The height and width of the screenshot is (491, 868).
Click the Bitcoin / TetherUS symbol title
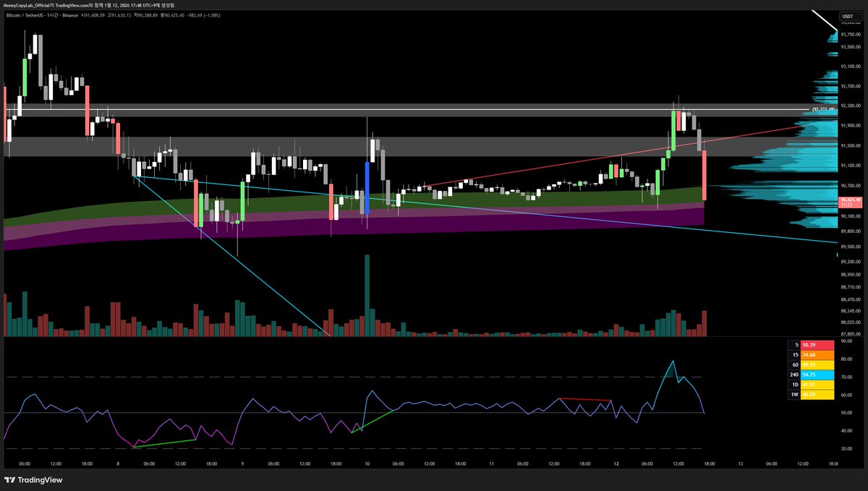point(26,14)
